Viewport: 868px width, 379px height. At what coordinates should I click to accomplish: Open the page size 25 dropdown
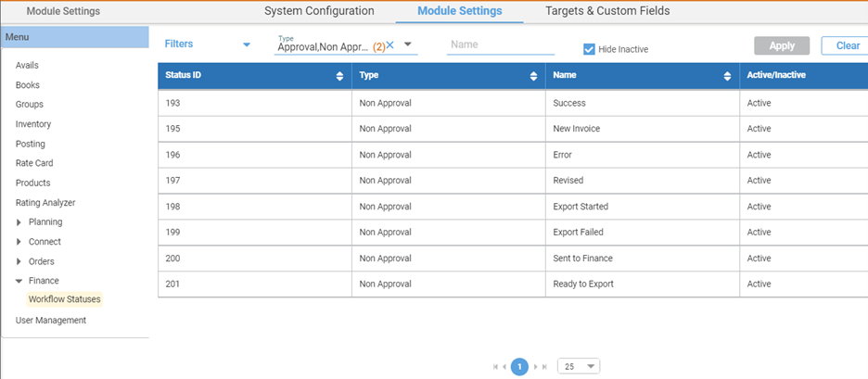tap(579, 366)
